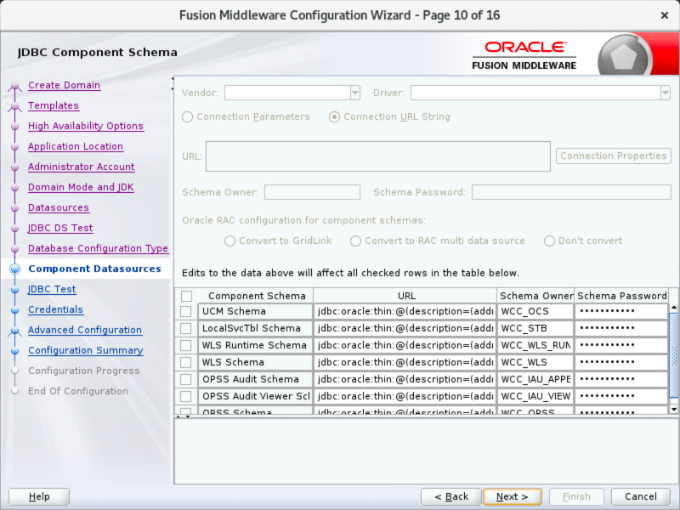Open Administrator Account step
Viewport: 680px width, 510px height.
(x=81, y=167)
